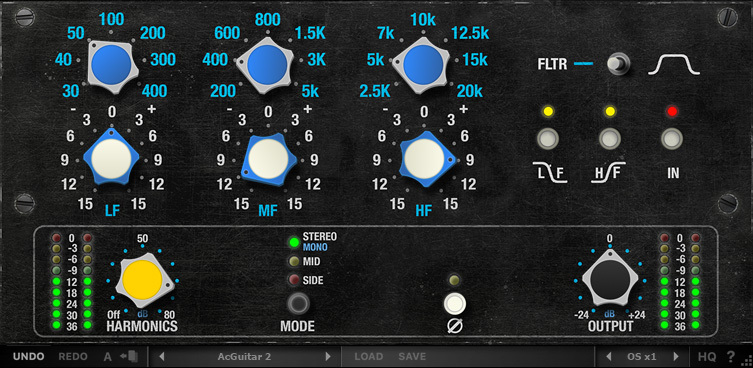Click the MF band label
The height and width of the screenshot is (368, 753).
[x=268, y=210]
